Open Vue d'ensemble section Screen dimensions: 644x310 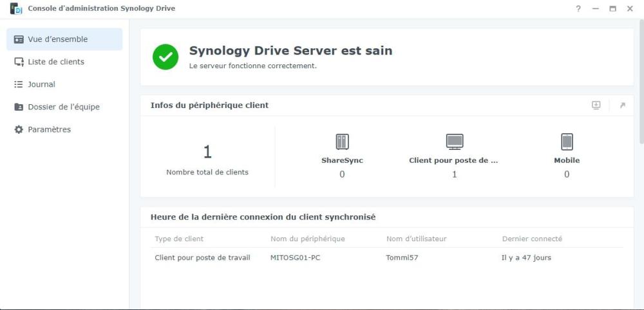tap(64, 39)
